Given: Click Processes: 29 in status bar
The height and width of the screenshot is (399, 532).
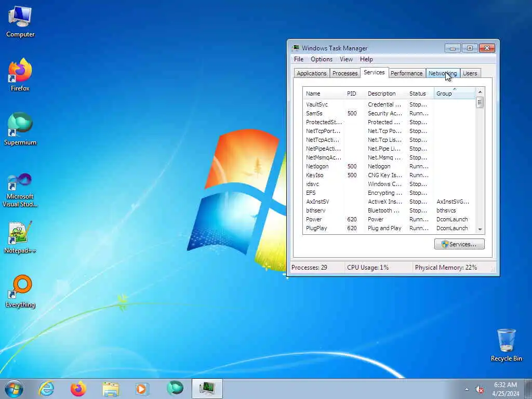Looking at the screenshot, I should click(x=309, y=268).
